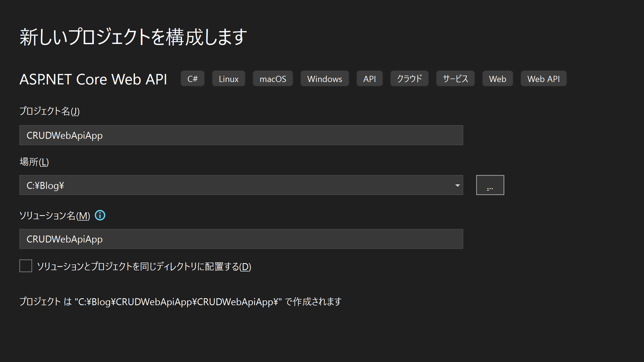644x362 pixels.
Task: Expand the location dropdown arrow
Action: [x=457, y=185]
